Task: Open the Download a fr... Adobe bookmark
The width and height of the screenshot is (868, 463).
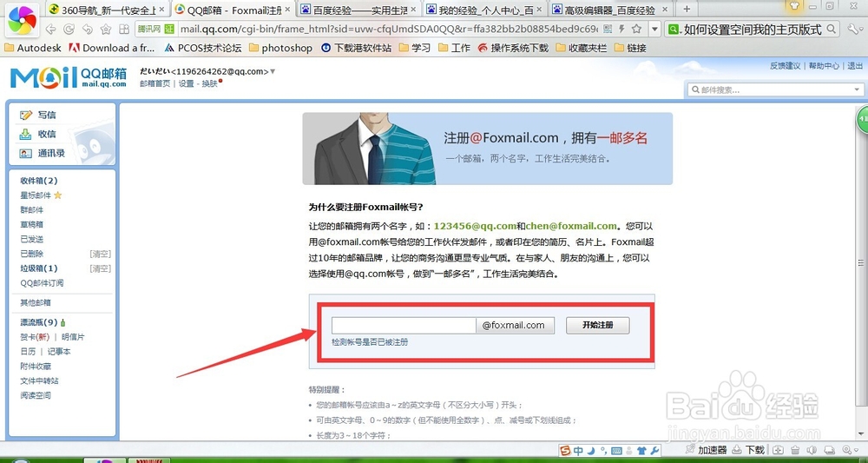Action: [x=111, y=48]
